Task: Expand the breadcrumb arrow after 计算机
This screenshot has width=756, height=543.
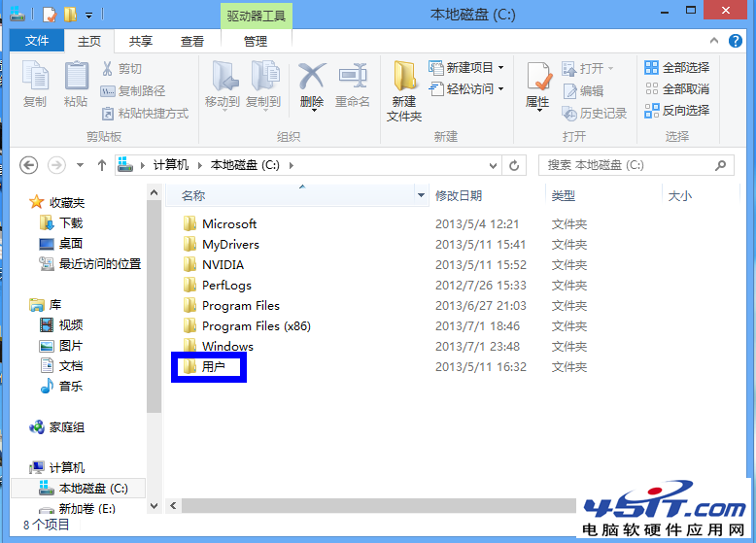Action: [199, 166]
